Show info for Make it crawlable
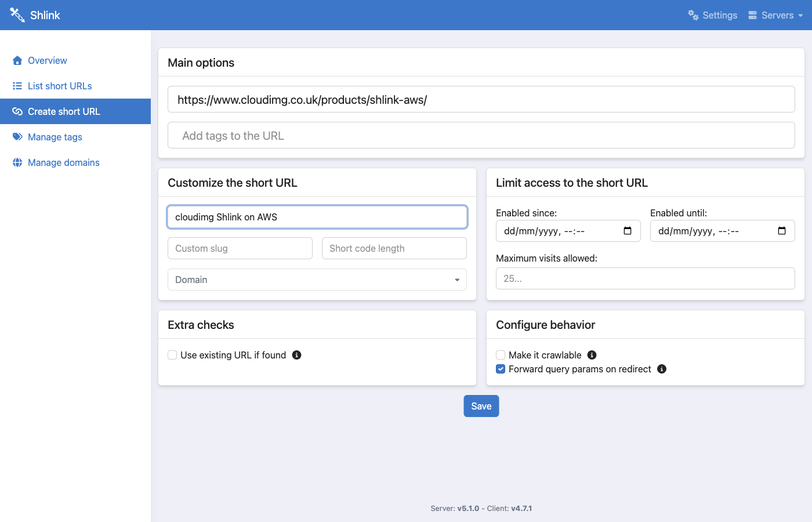The width and height of the screenshot is (812, 522). coord(592,355)
